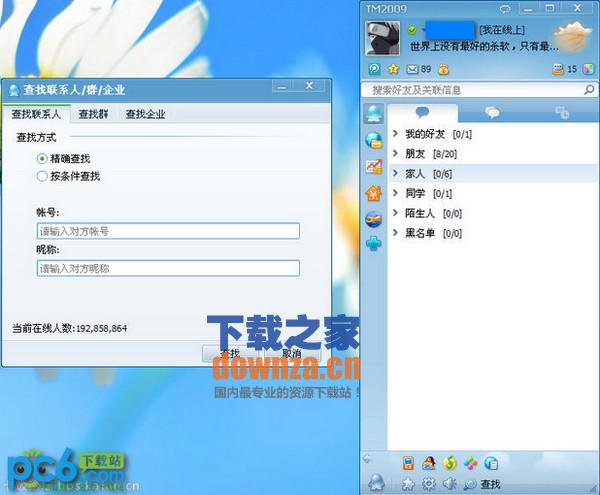Open the blue circular search portal icon below the avatar
The height and width of the screenshot is (495, 600).
pos(374,69)
